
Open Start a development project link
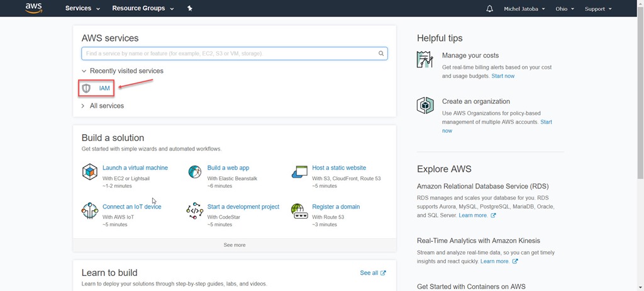coord(243,207)
